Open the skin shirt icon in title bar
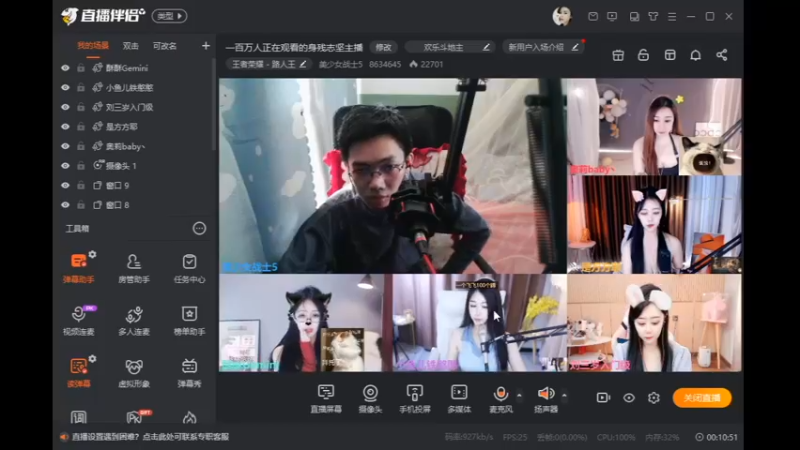This screenshot has width=800, height=450. click(x=653, y=16)
